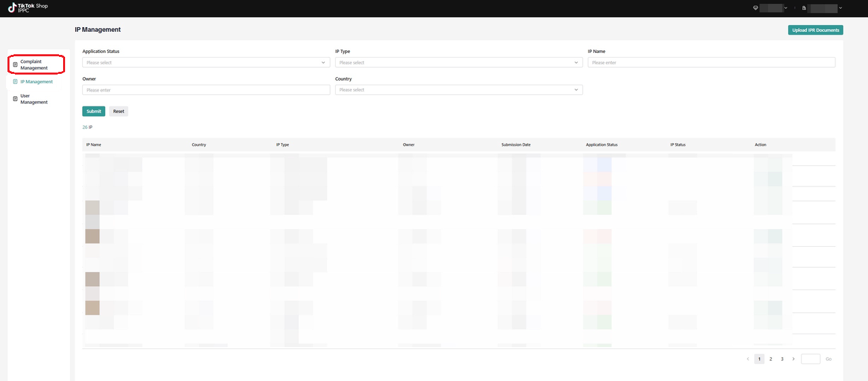Focus the IP Name input field
Viewport: 868px width, 381px height.
[x=711, y=62]
